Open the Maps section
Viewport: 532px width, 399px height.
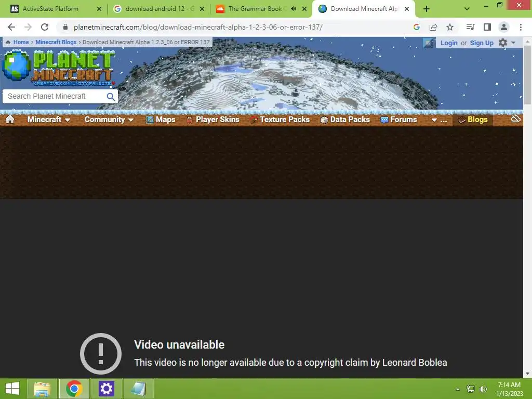pos(161,119)
